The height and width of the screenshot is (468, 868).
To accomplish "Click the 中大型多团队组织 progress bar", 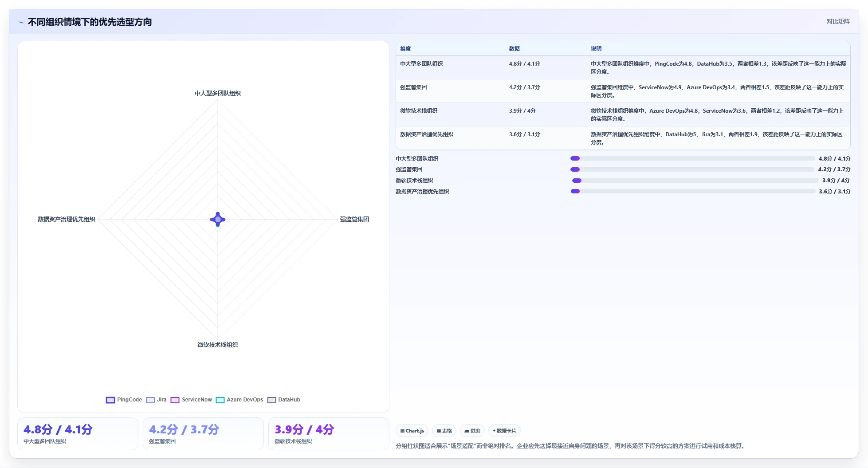I will [x=692, y=158].
